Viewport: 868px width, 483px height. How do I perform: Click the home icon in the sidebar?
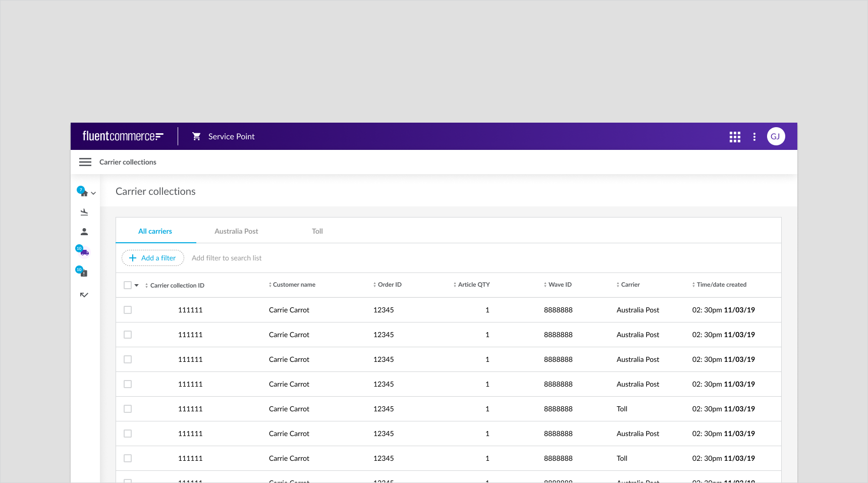coord(84,193)
